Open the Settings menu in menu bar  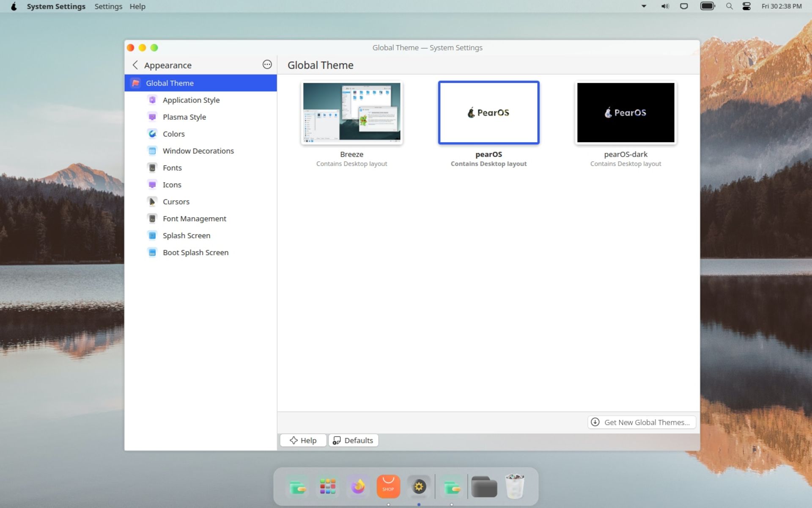[x=108, y=6]
